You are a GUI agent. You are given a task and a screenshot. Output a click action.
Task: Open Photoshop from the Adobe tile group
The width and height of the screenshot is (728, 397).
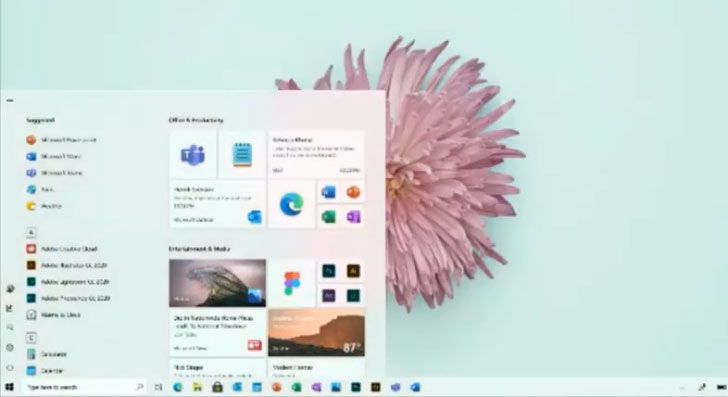tap(329, 271)
